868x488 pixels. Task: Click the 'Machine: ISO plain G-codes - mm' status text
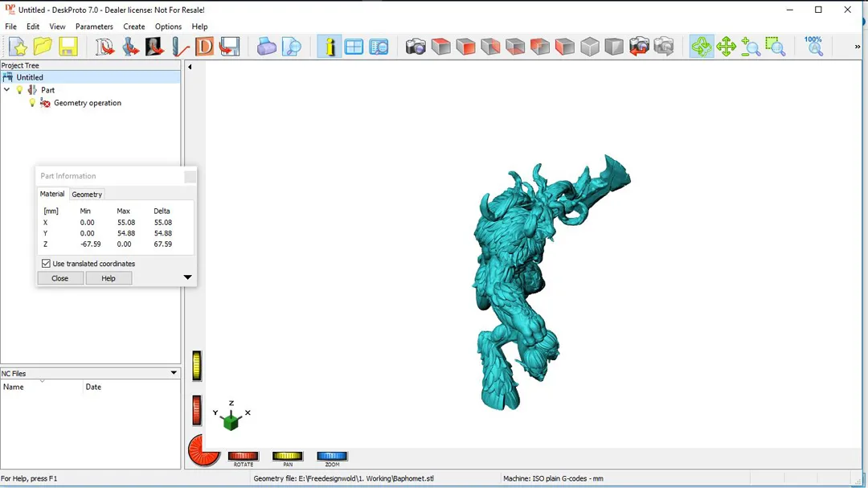pos(553,478)
